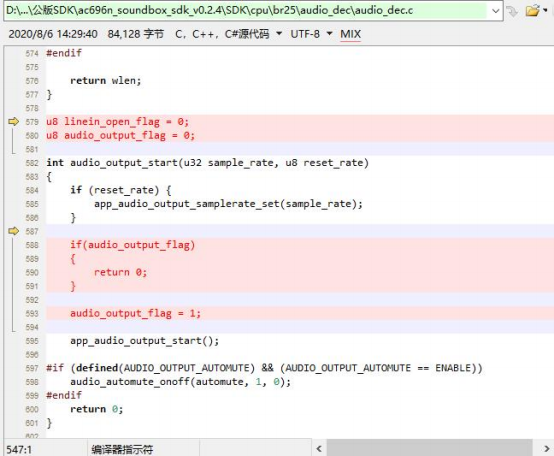Click the 'if (reset_rate) {' line
This screenshot has width=554, height=456.
[120, 190]
